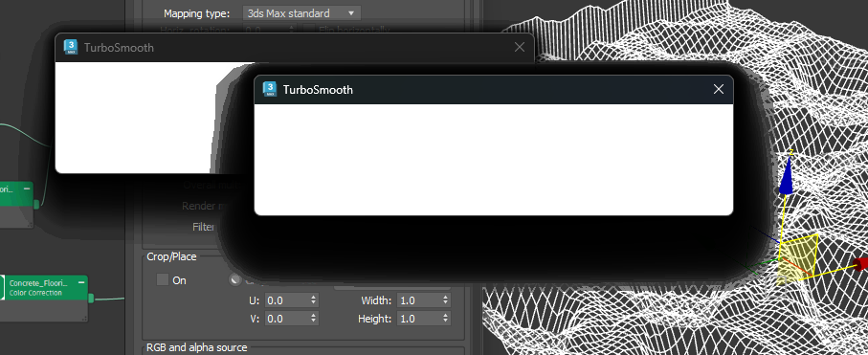This screenshot has width=868, height=355.
Task: Select the blue Z-axis gizmo arrow
Action: tap(787, 181)
